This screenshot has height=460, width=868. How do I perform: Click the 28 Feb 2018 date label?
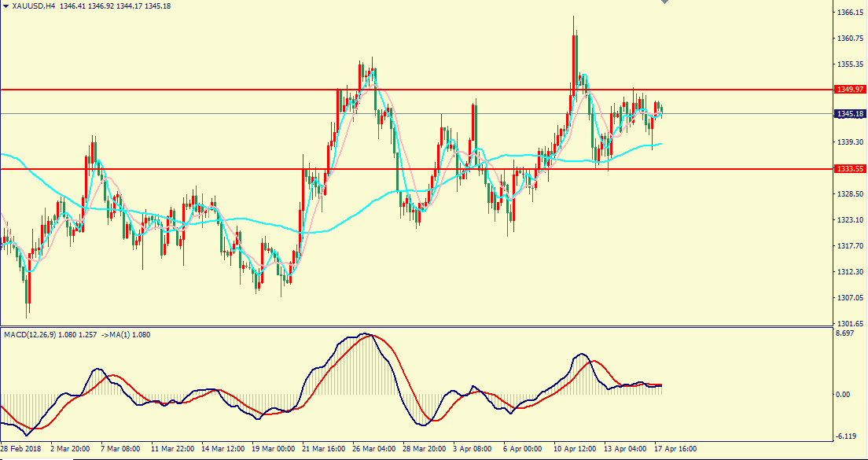(22, 449)
